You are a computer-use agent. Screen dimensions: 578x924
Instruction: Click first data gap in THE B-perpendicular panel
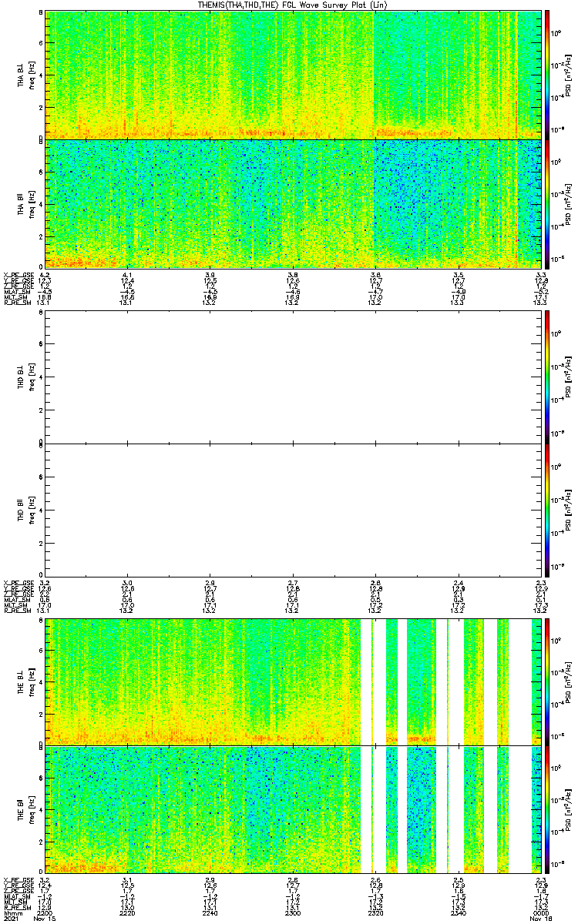coord(366,681)
